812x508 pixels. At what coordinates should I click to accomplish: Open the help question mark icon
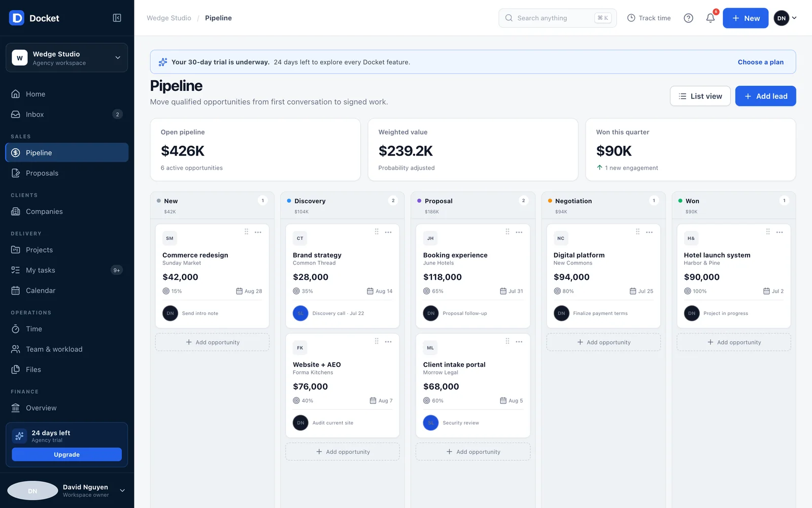pyautogui.click(x=688, y=18)
